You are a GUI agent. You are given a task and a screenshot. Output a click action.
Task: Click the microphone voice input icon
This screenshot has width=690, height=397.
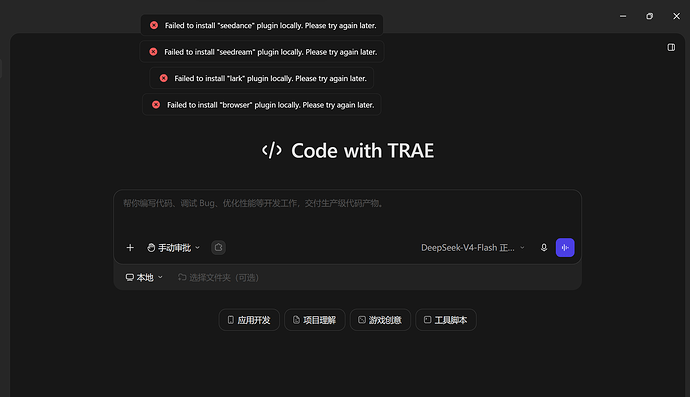coord(544,248)
